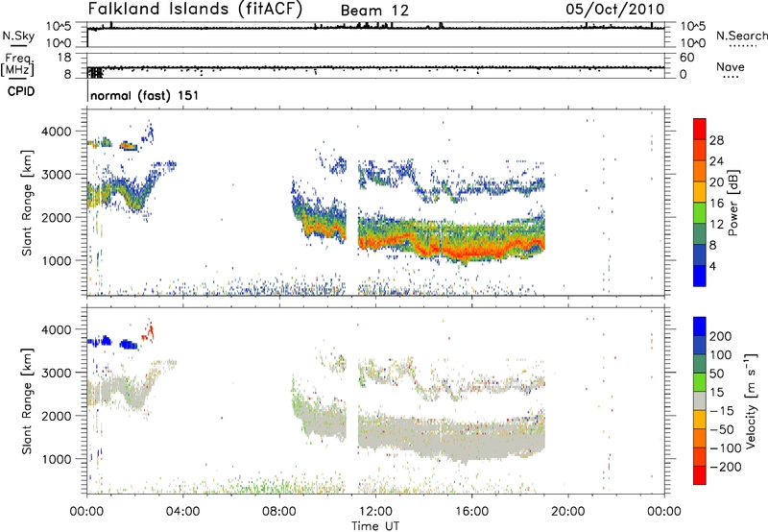Click the '200' velocity colorbar label
This screenshot has width=768, height=532.
721,336
